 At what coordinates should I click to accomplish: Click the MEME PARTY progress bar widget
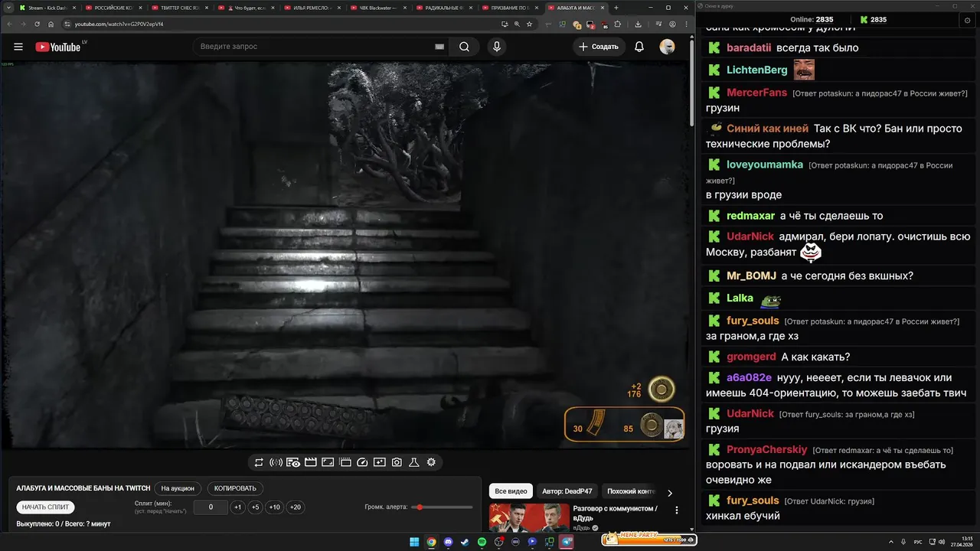[649, 539]
